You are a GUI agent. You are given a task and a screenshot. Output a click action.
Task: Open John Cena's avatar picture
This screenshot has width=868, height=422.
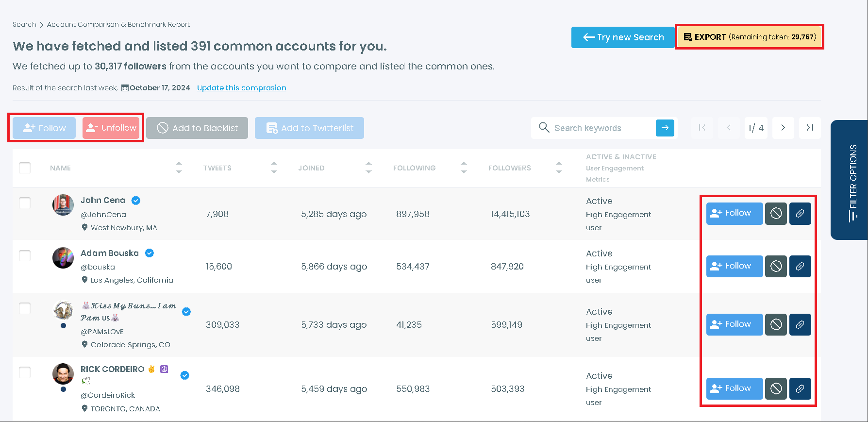(x=63, y=205)
